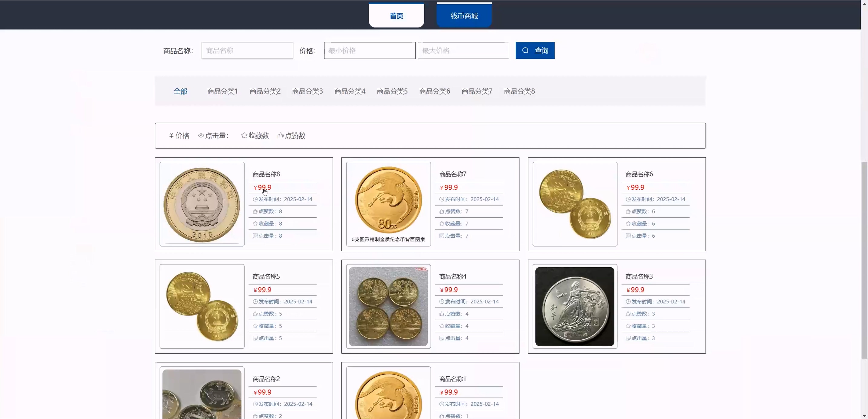The image size is (868, 419).
Task: Filter by 商品分类8
Action: coord(519,91)
